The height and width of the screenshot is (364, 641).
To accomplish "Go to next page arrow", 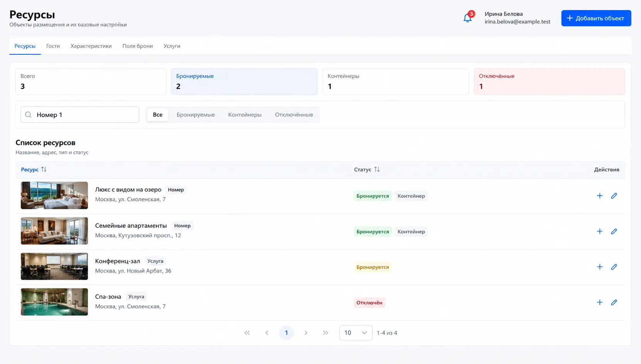I will [x=306, y=333].
